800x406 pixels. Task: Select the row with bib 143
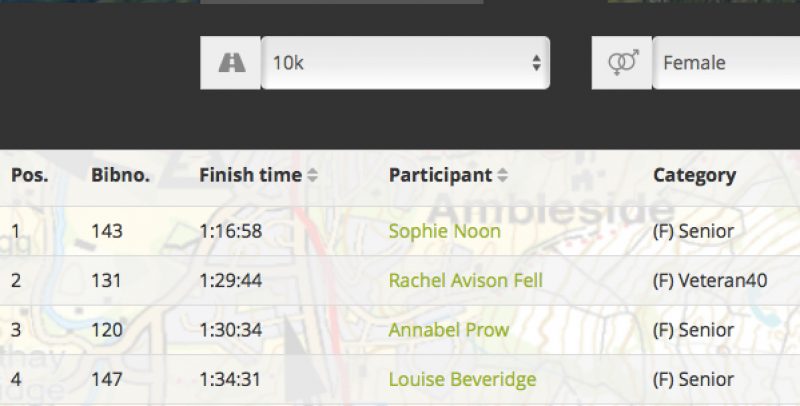[400, 231]
